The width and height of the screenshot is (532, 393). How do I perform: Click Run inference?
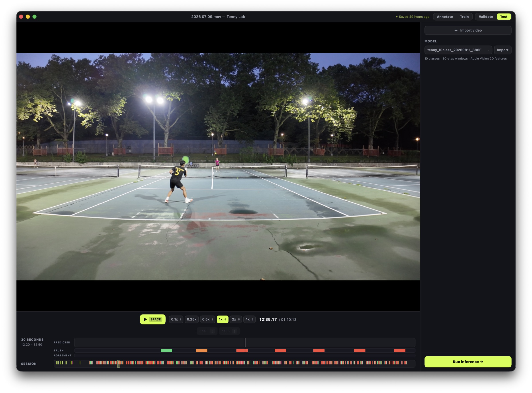pos(468,361)
